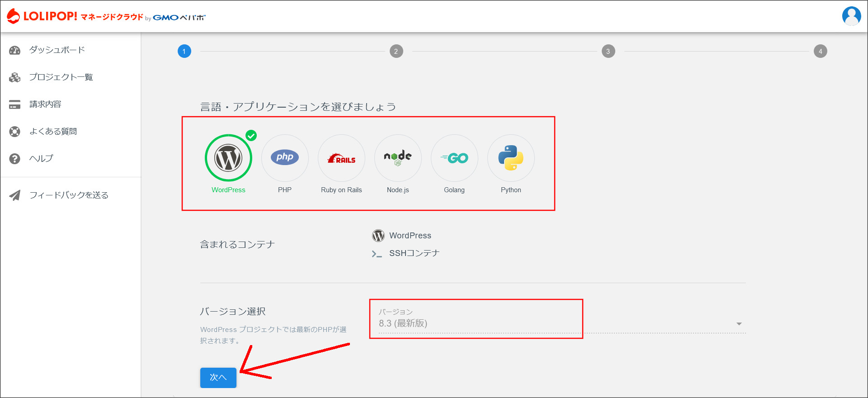
Task: Click the 含まれるコンテナ heading
Action: (237, 245)
